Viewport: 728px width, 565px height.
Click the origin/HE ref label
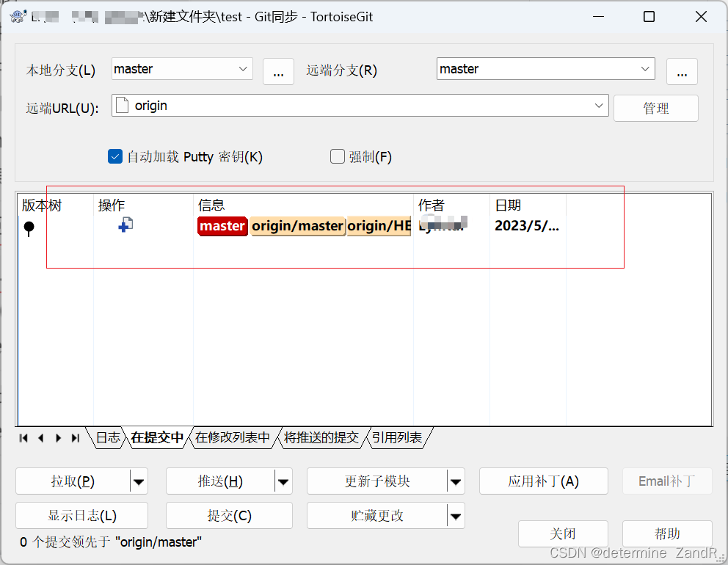click(x=379, y=226)
